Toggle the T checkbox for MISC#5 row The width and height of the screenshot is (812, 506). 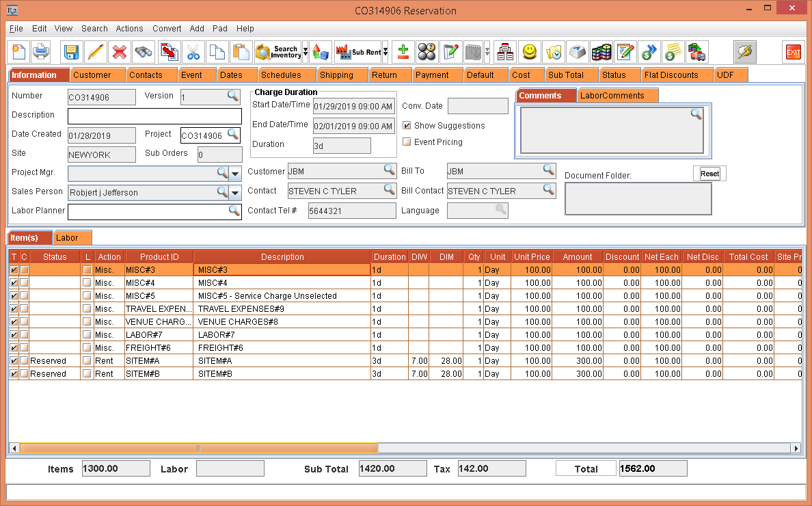pos(14,296)
